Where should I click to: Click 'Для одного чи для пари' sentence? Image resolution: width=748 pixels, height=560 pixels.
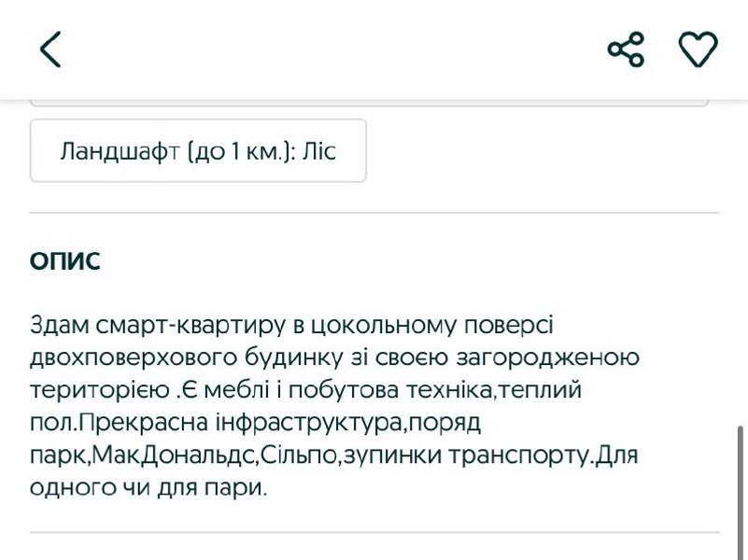coord(149,487)
